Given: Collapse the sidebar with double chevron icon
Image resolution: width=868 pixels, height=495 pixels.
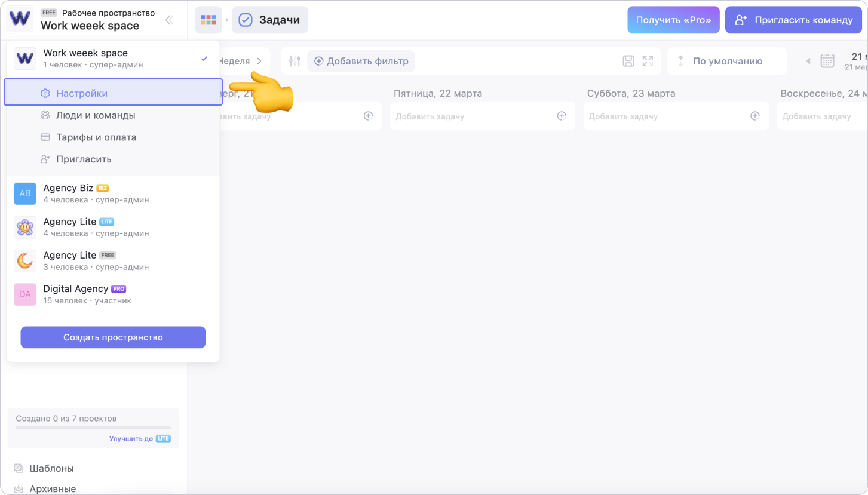Looking at the screenshot, I should (169, 20).
